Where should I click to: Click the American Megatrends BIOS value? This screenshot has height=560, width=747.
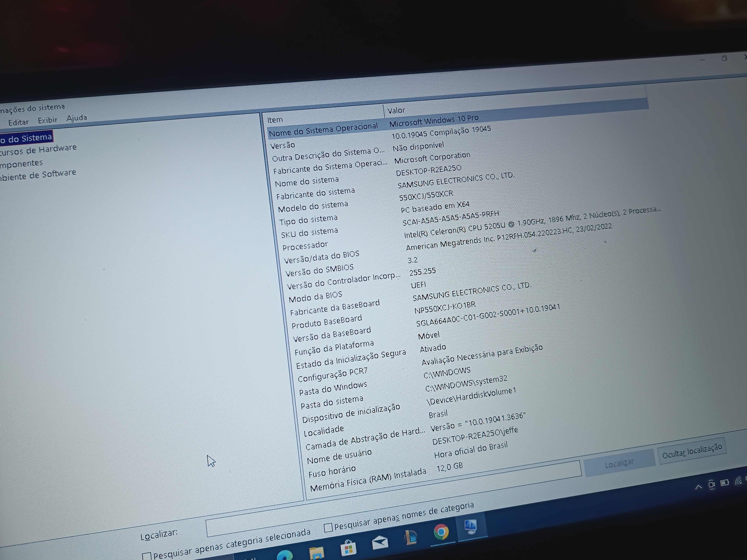click(x=509, y=237)
